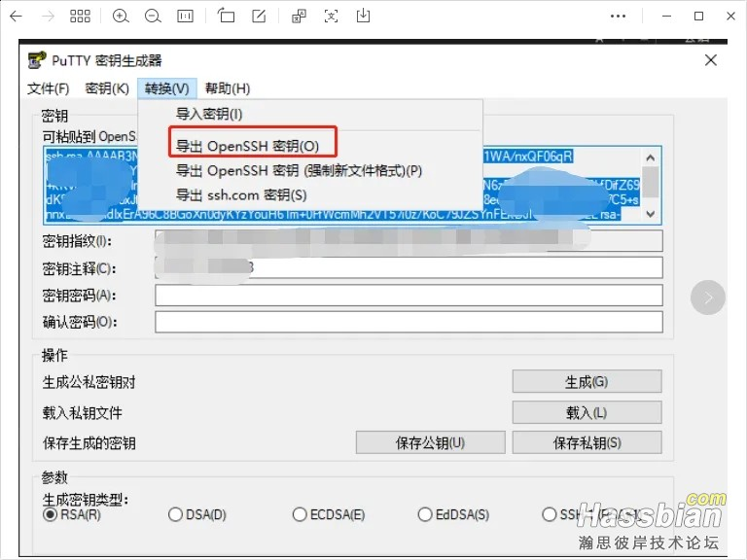Go back with the left arrow icon

17,17
